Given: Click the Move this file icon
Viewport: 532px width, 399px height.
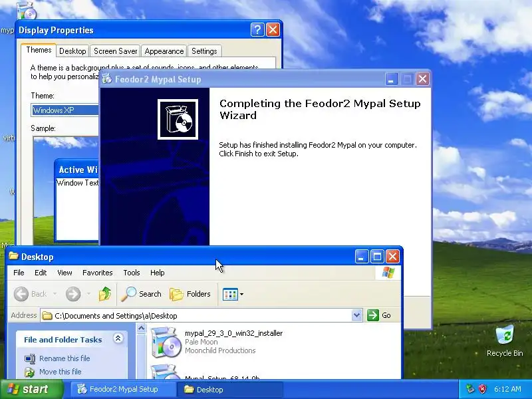Looking at the screenshot, I should (x=29, y=372).
